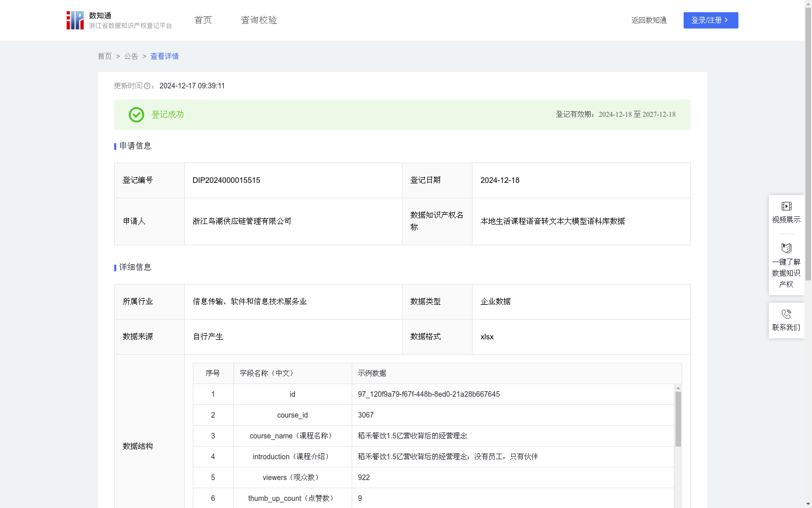Viewport: 812px width, 508px height.
Task: Click the data table scroll-up arrow
Action: (x=678, y=388)
